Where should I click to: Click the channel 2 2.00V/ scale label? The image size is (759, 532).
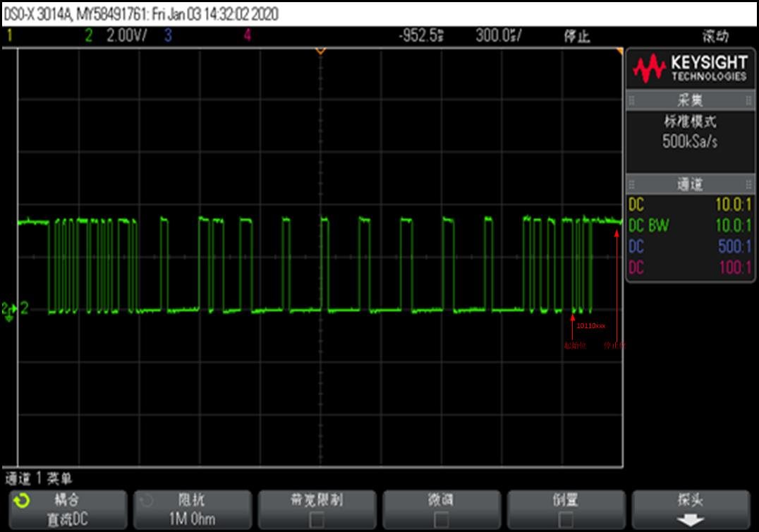[126, 35]
